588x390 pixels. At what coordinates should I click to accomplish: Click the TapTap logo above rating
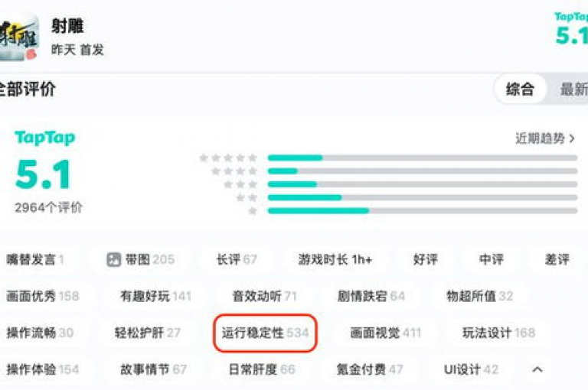pos(45,138)
